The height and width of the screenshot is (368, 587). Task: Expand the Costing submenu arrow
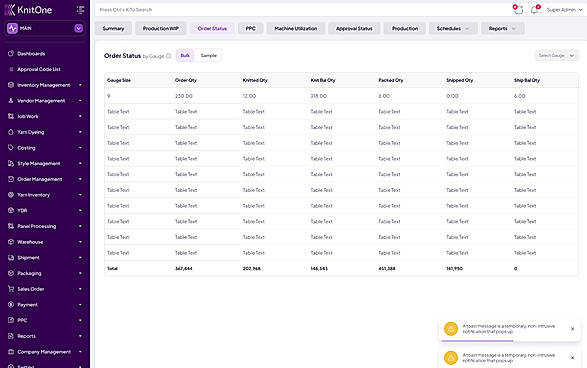coord(80,148)
